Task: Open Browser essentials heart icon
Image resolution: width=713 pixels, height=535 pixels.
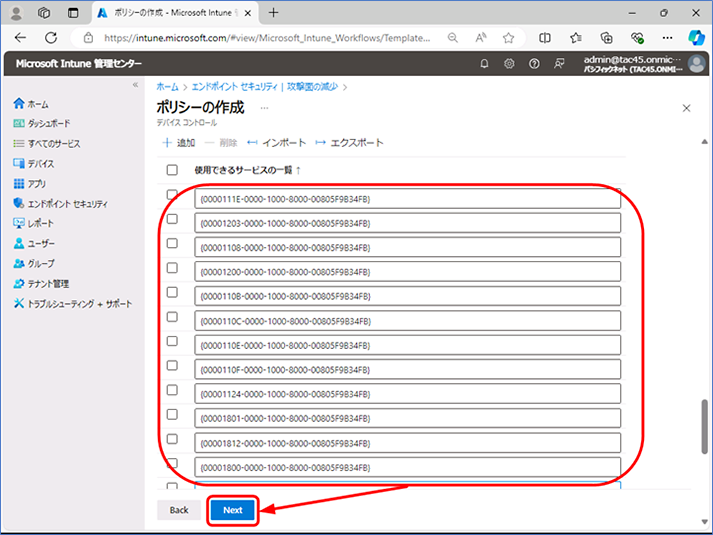Action: (637, 38)
